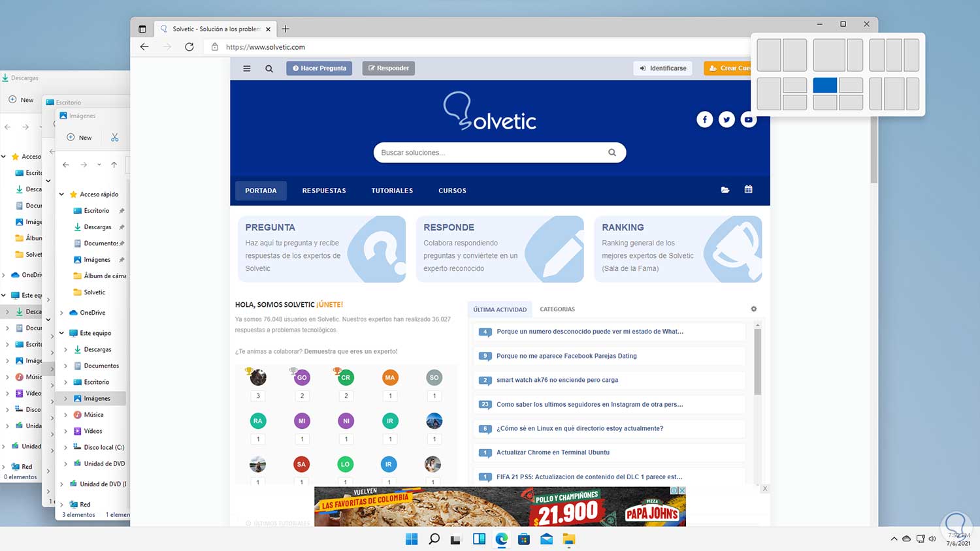View site info via the address bar lock icon
The width and height of the screenshot is (980, 551).
[x=214, y=47]
